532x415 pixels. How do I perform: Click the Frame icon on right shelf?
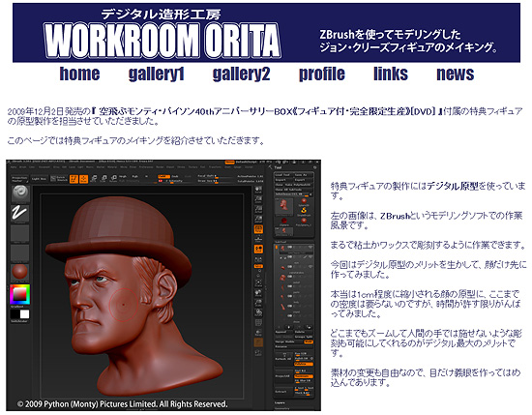(258, 283)
